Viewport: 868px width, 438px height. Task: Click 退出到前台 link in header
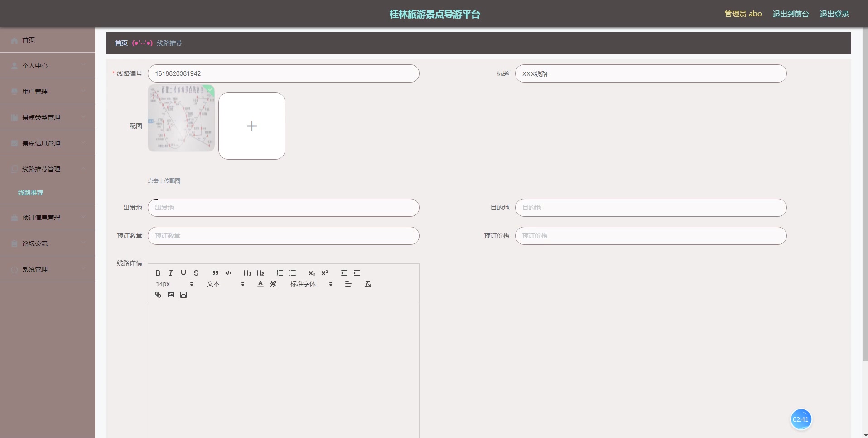[x=791, y=14]
